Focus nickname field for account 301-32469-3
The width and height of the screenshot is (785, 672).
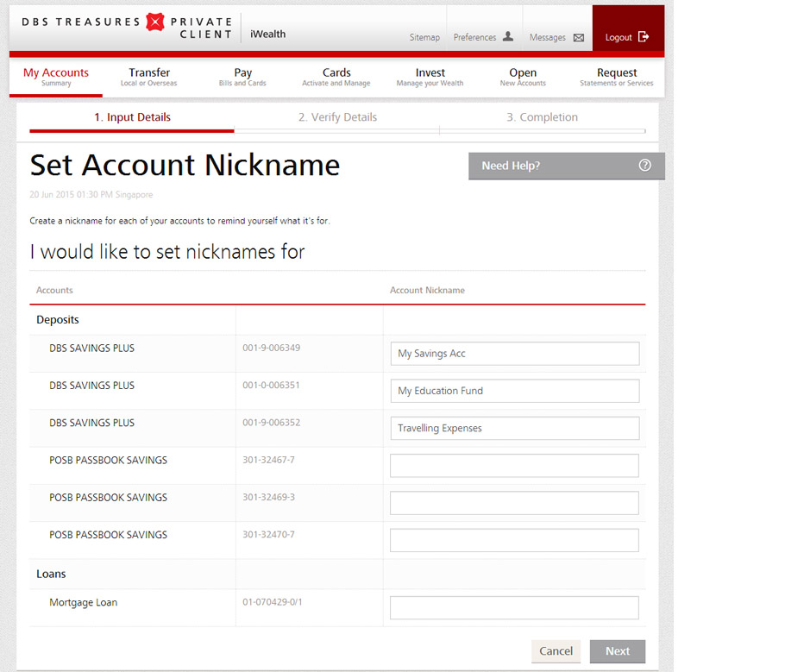click(514, 503)
